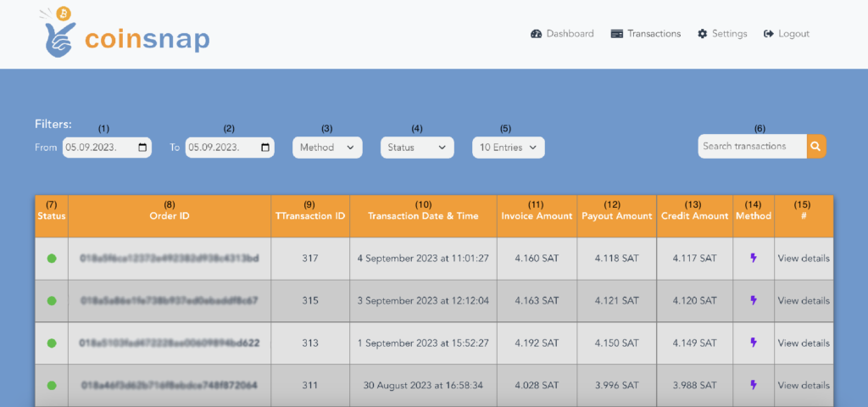868x407 pixels.
Task: Open Settings from the top navigation
Action: click(722, 34)
